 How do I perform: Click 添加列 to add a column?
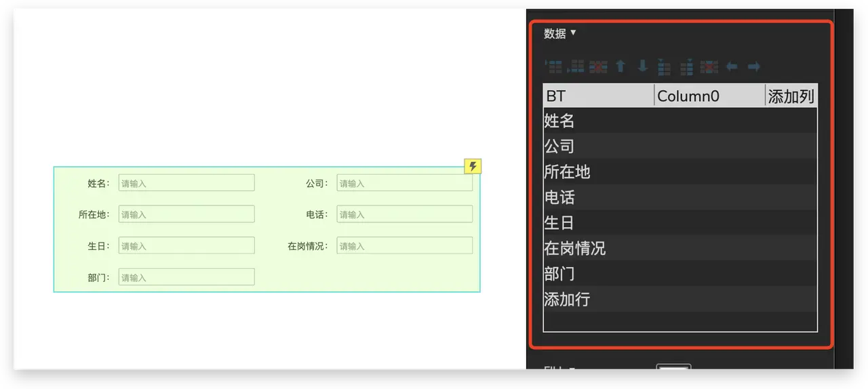791,96
